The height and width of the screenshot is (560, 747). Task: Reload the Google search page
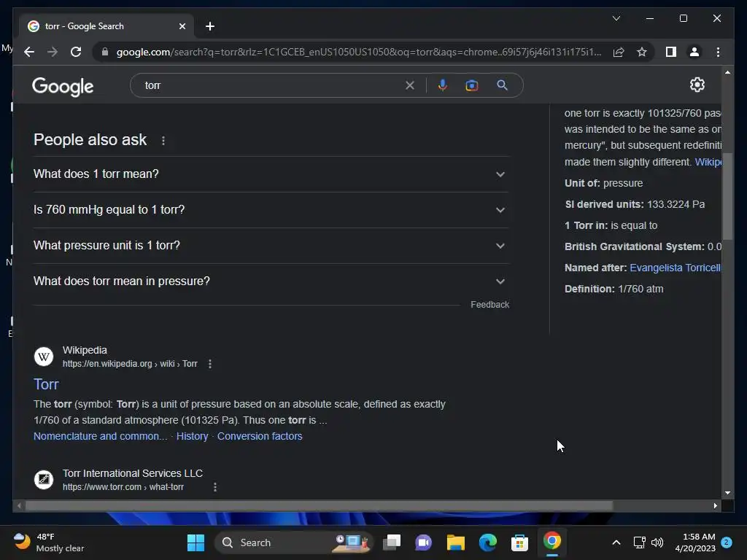click(x=76, y=52)
